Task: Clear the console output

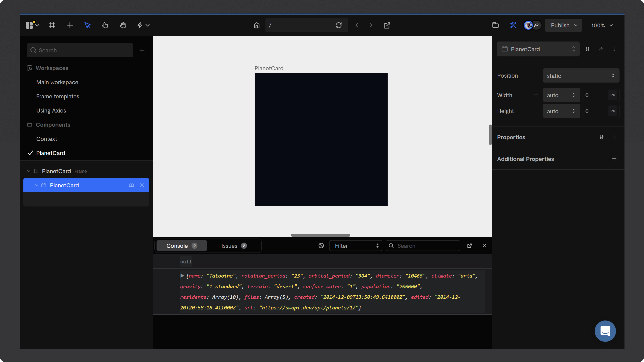Action: pyautogui.click(x=321, y=246)
